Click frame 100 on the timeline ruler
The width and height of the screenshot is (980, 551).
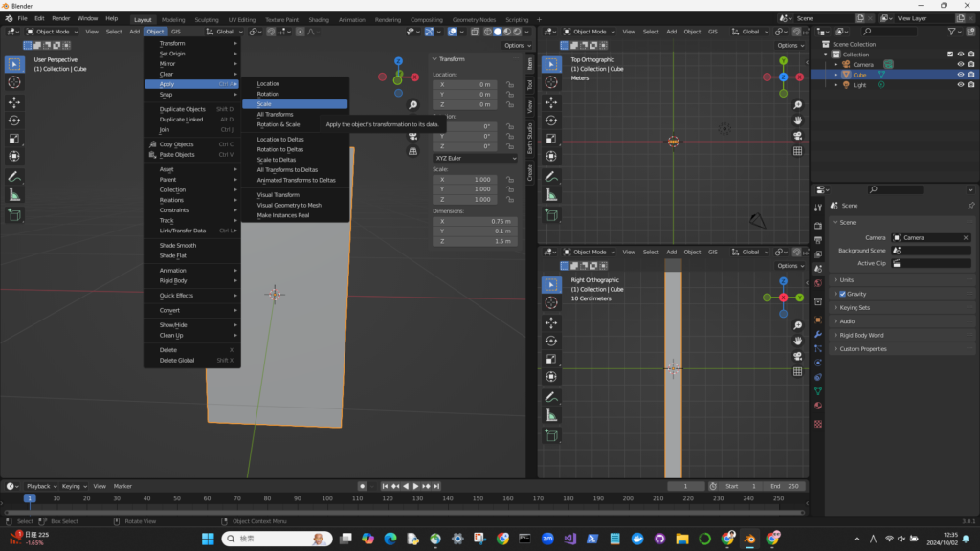[329, 498]
